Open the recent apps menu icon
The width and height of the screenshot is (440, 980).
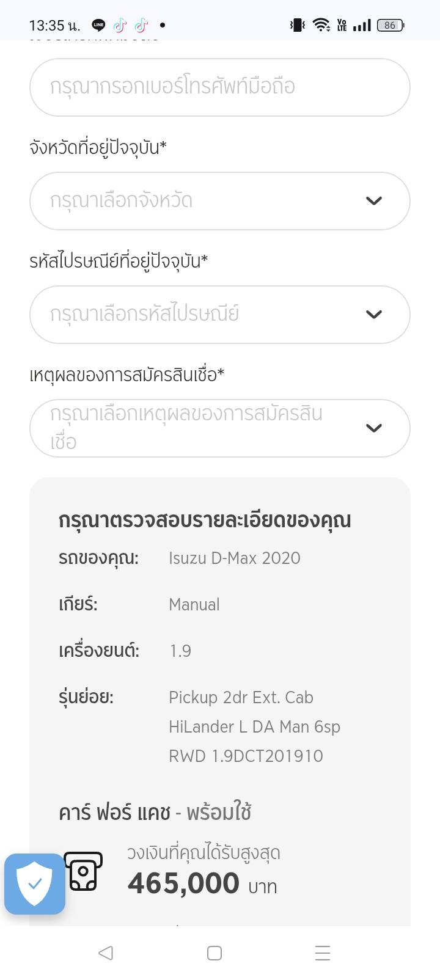pos(322,953)
